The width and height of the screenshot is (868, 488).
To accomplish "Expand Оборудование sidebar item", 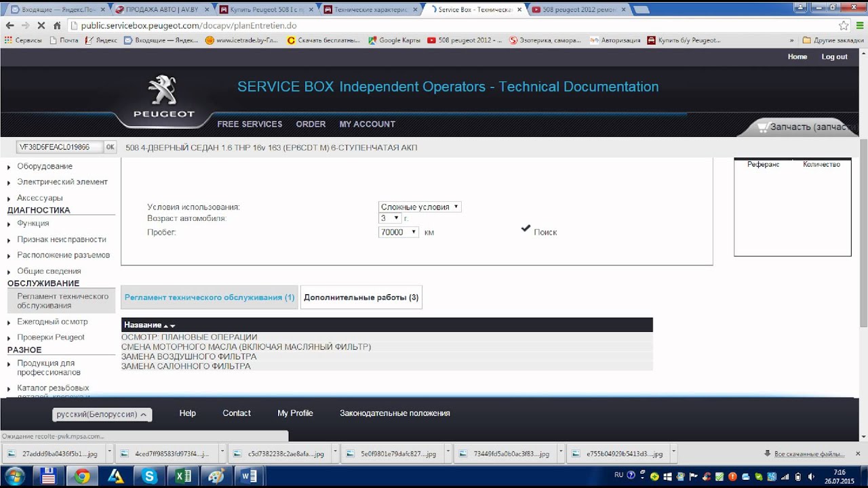I will click(x=45, y=166).
